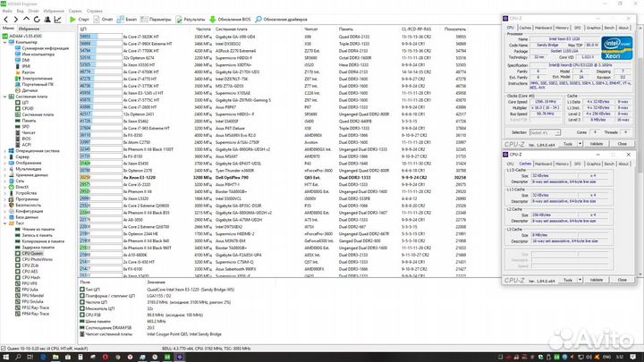Click the highlighted 30258 Xeon E3-1220 score bar
This screenshot has height=362, width=644.
[100, 178]
